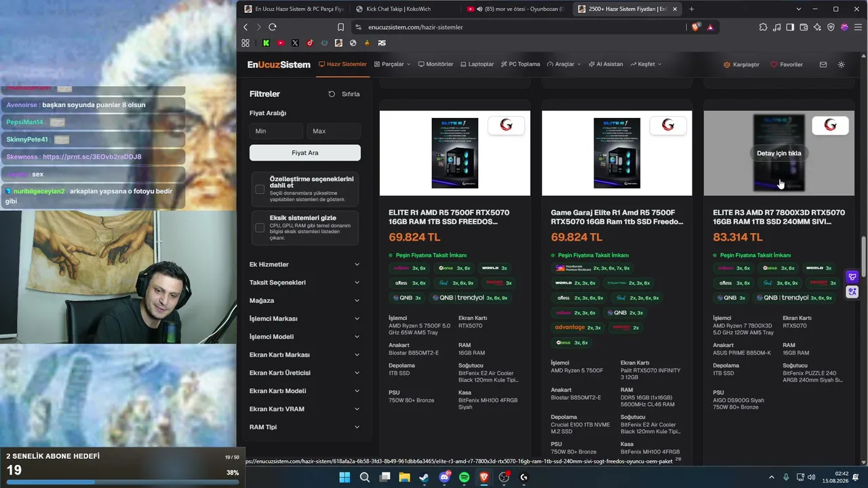Open the Brave Wallet icon
Image resolution: width=868 pixels, height=488 pixels.
pos(804,27)
